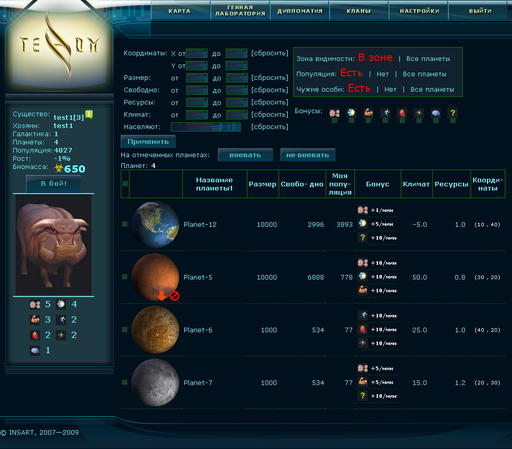Screen dimensions: 512x449
Task: Toggle the select-all checkbox in table header
Action: pyautogui.click(x=125, y=184)
